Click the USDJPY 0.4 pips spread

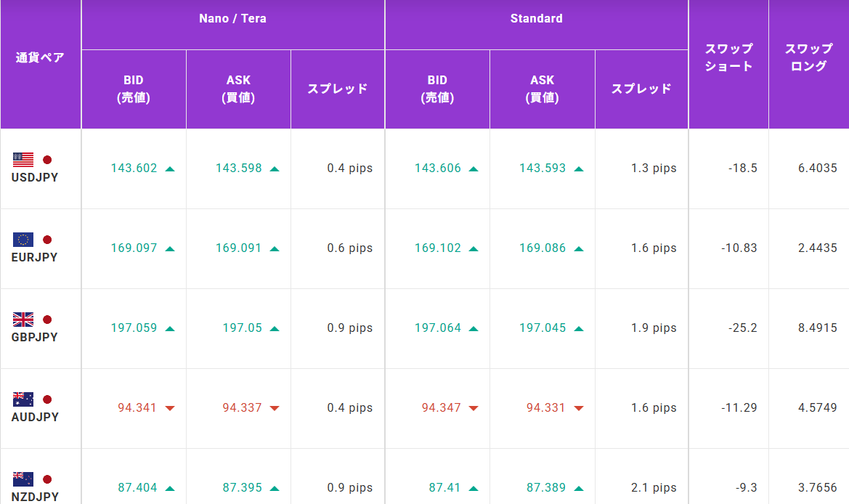coord(350,168)
